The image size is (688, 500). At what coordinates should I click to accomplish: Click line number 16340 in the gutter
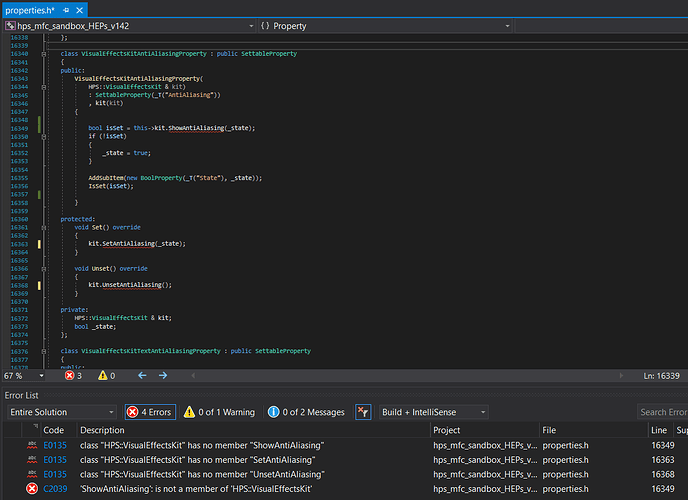coord(19,54)
